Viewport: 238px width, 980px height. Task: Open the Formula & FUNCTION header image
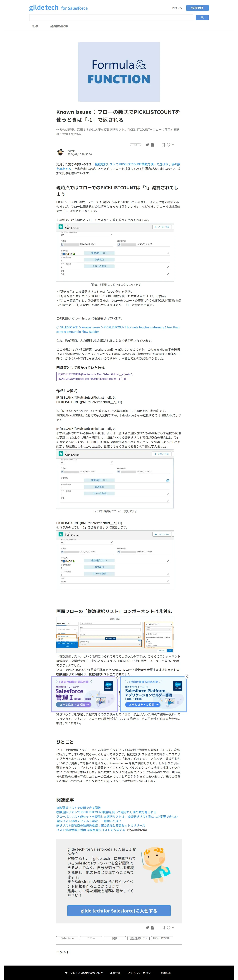click(x=119, y=72)
